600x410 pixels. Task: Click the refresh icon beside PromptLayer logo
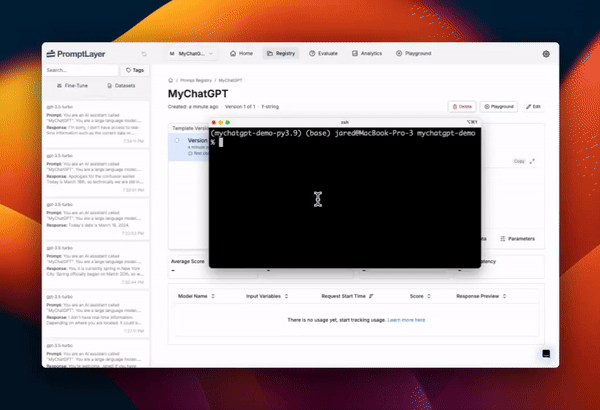point(144,54)
